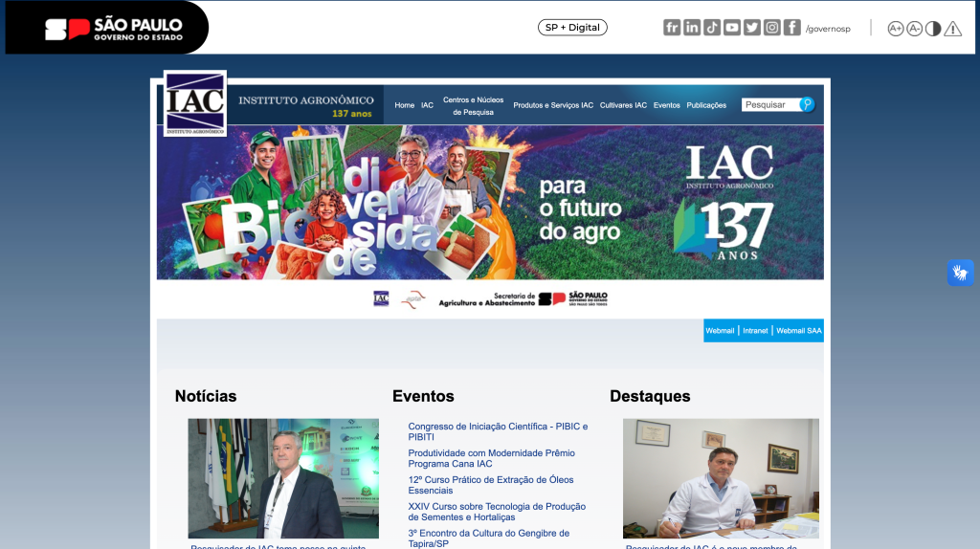Image resolution: width=980 pixels, height=549 pixels.
Task: Click the Notícias heading
Action: pos(206,396)
